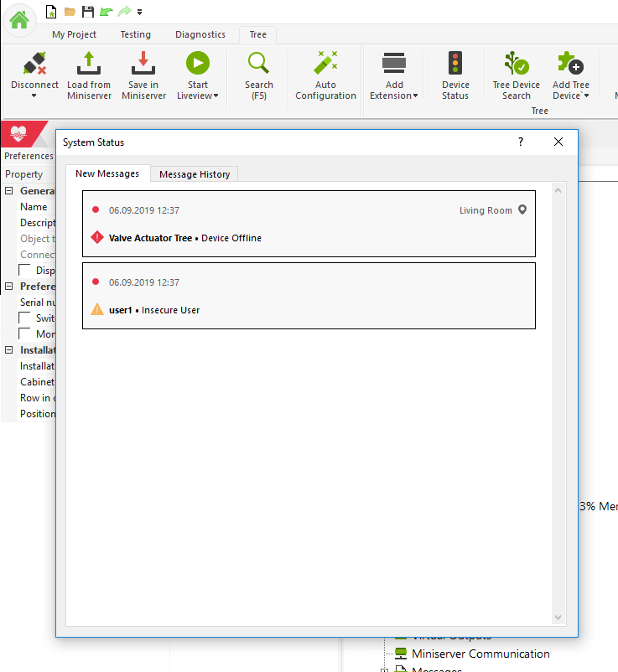Select the user1 Insecure User message
The image size is (618, 672).
309,296
